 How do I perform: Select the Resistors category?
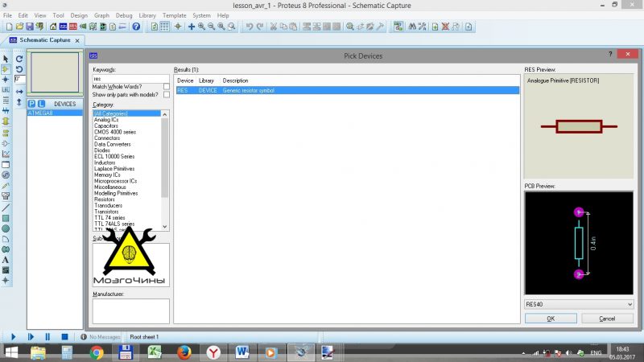(x=105, y=200)
